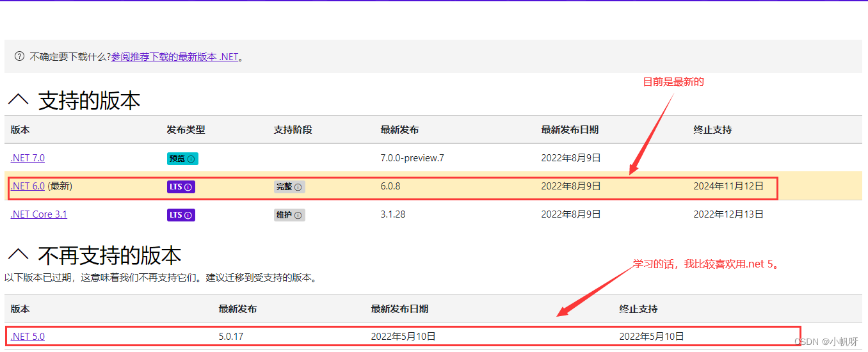Click the 以下版本已过期 notice paragraph
Viewport: 868px width, 352px height.
pos(161,278)
